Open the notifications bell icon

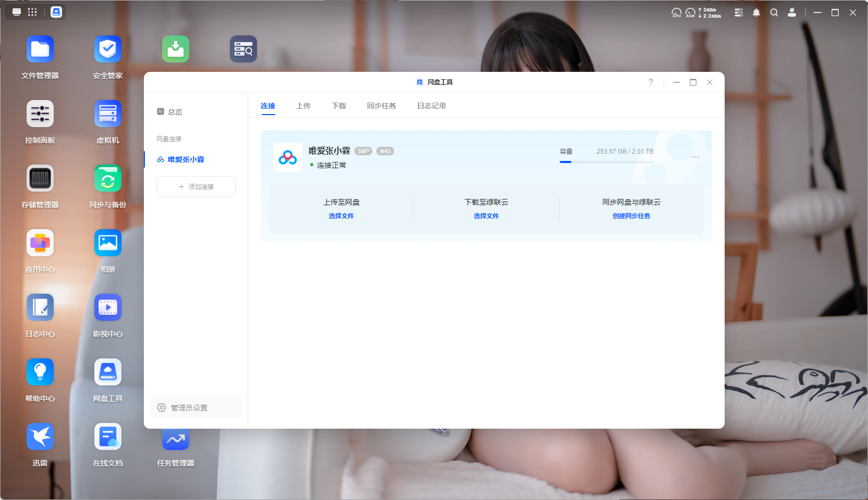pyautogui.click(x=756, y=12)
